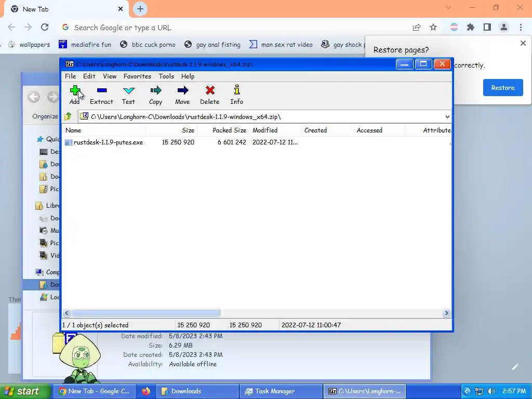Click the Explorer window back arrow
The width and height of the screenshot is (532, 399).
34,97
